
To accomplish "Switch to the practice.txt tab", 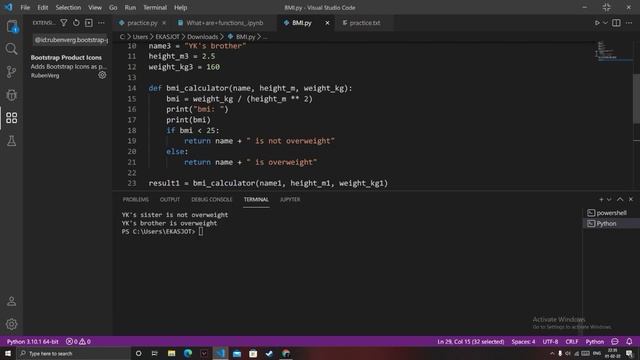I will tap(364, 23).
